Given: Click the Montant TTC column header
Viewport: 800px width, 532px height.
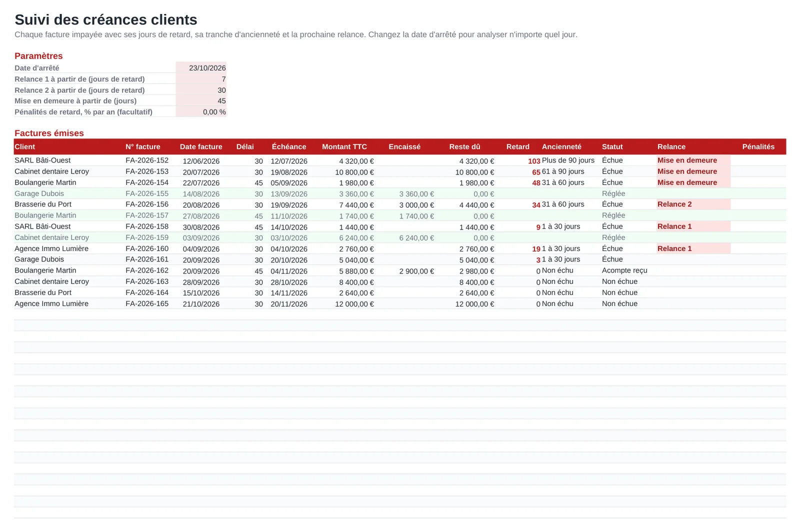Looking at the screenshot, I should 344,146.
